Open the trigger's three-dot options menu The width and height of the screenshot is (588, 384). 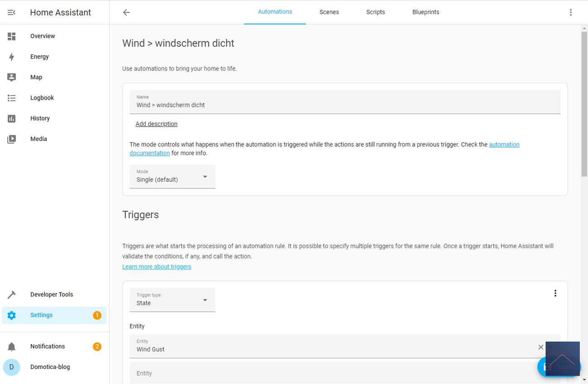click(555, 293)
